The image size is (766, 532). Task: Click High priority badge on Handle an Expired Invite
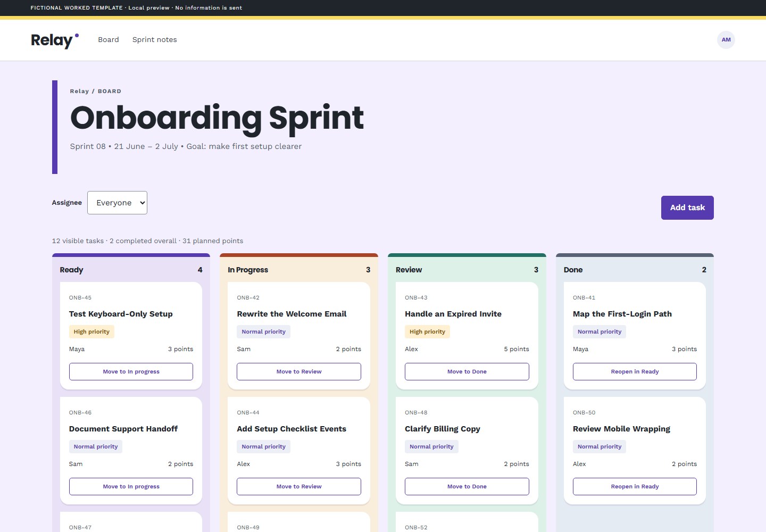click(427, 331)
